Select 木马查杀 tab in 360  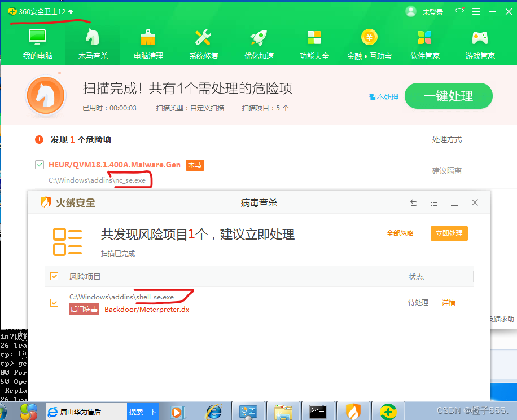[93, 45]
